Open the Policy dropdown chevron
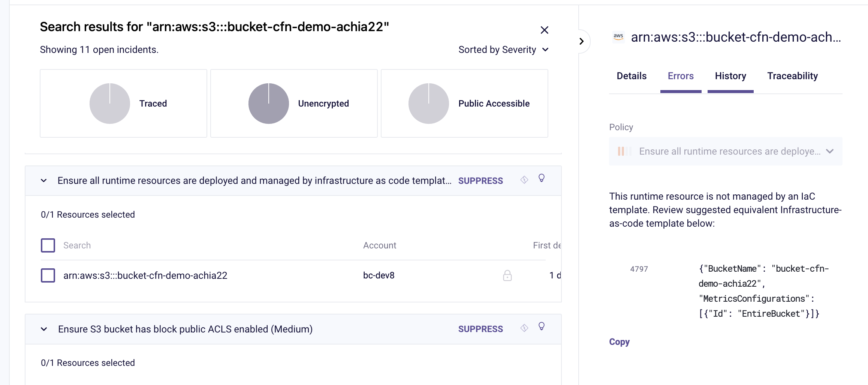868x385 pixels. click(830, 151)
